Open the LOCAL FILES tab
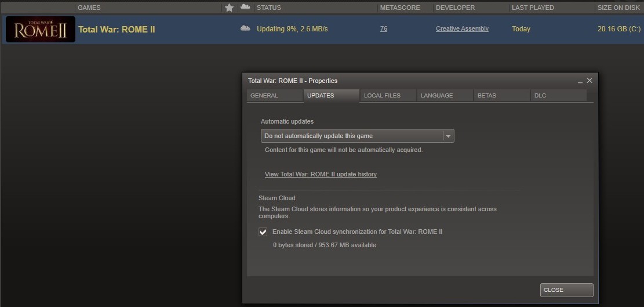The height and width of the screenshot is (307, 644). (388, 95)
